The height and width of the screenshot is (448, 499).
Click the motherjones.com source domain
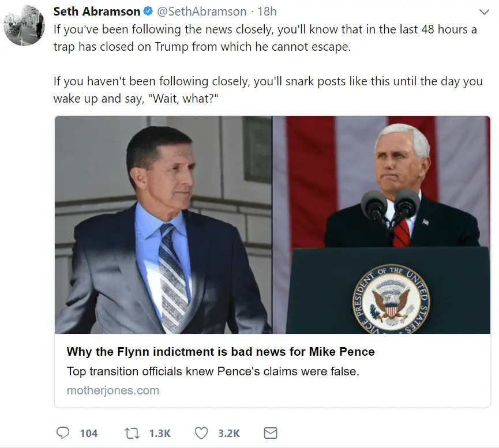(x=112, y=390)
